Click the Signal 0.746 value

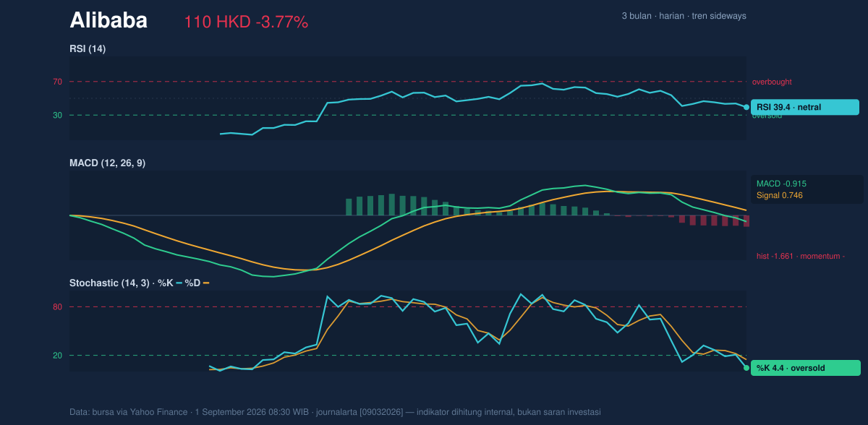780,195
